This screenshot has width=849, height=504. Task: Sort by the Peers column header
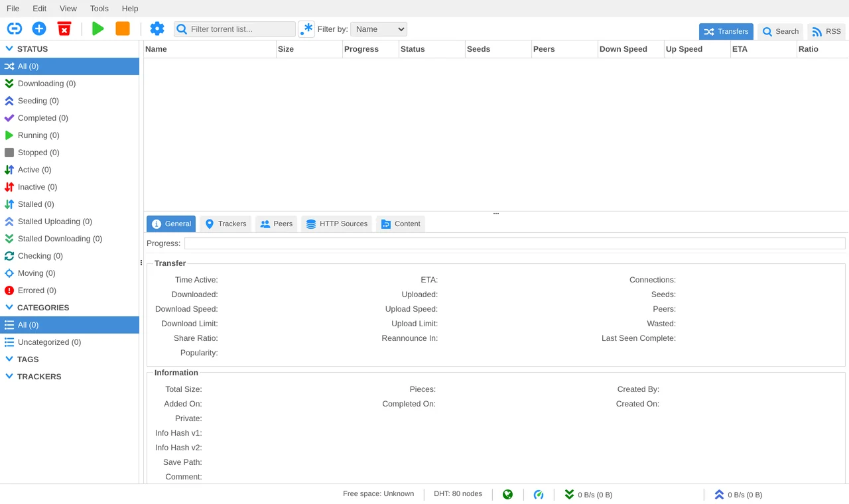[x=564, y=49]
